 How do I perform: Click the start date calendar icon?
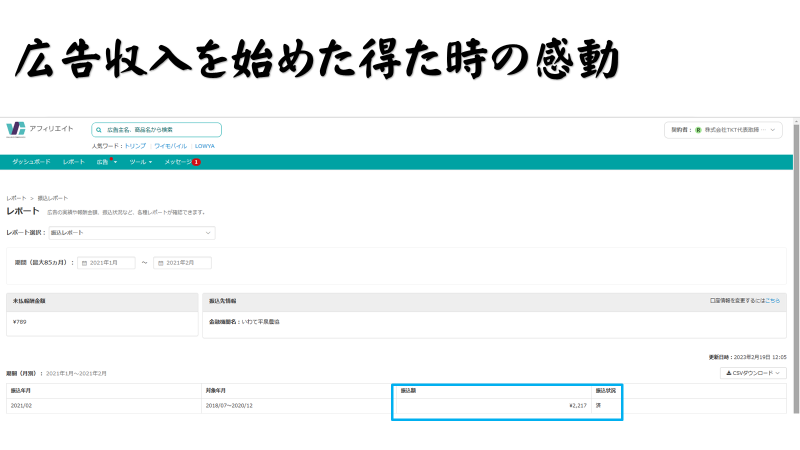[x=84, y=263]
